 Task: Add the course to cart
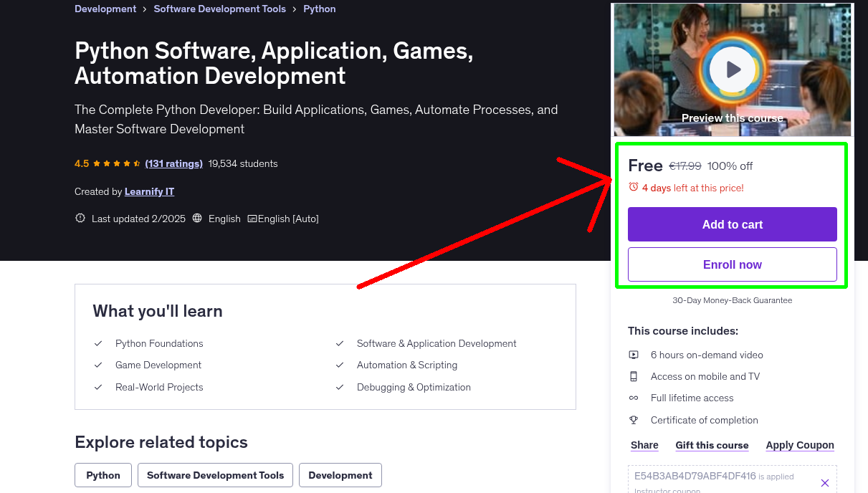[732, 224]
